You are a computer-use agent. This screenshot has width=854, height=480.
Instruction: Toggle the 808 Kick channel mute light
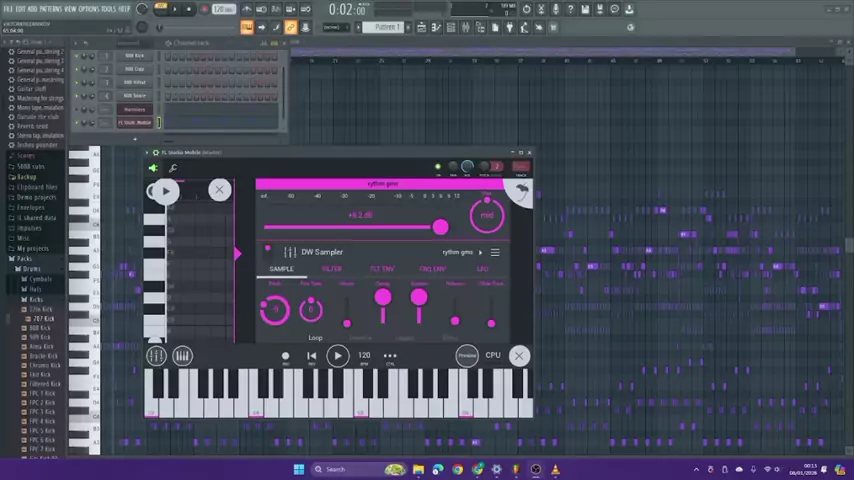click(77, 56)
